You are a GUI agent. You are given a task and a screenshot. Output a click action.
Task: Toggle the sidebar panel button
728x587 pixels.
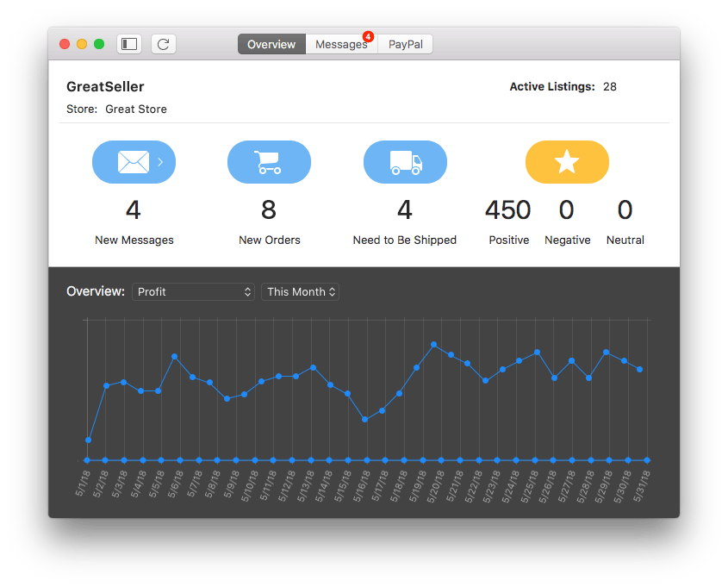tap(129, 44)
